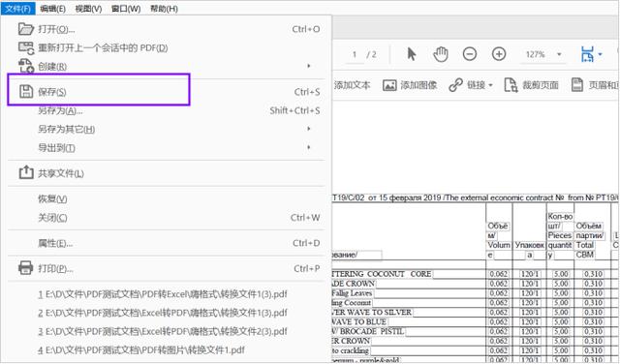Open the 127% zoom level dropdown
This screenshot has height=364, width=620.
(559, 54)
